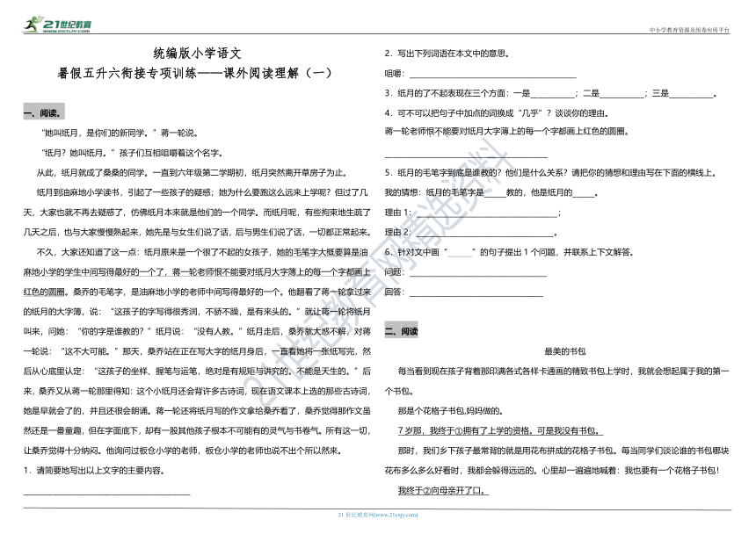Click the underlined sentence "7 岁那，我终于①拥有了上学的资格"

[500, 430]
